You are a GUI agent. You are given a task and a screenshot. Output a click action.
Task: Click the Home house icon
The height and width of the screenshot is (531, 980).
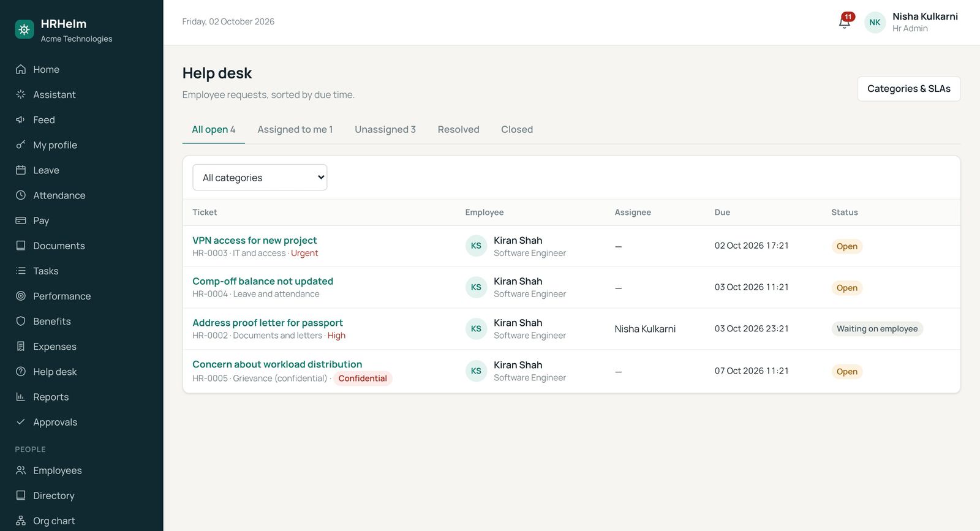21,69
